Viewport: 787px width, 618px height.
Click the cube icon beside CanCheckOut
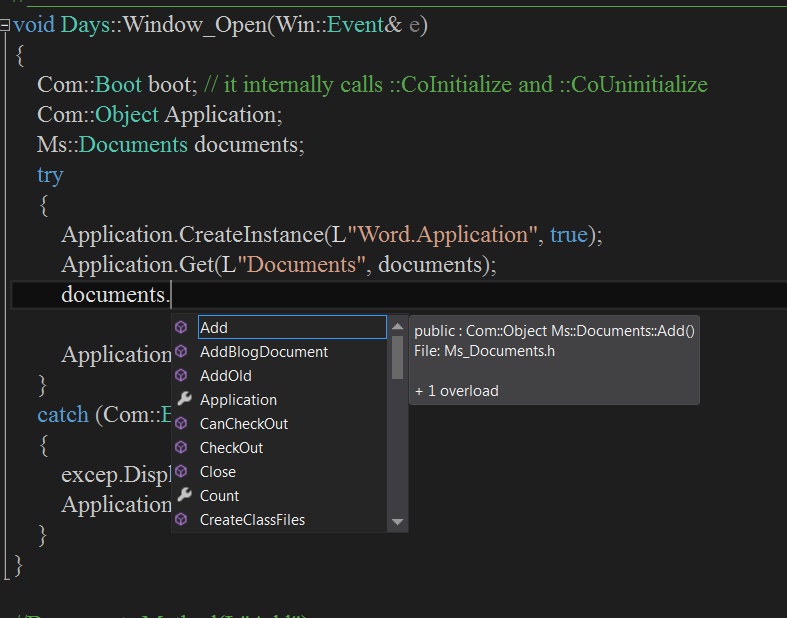click(181, 424)
